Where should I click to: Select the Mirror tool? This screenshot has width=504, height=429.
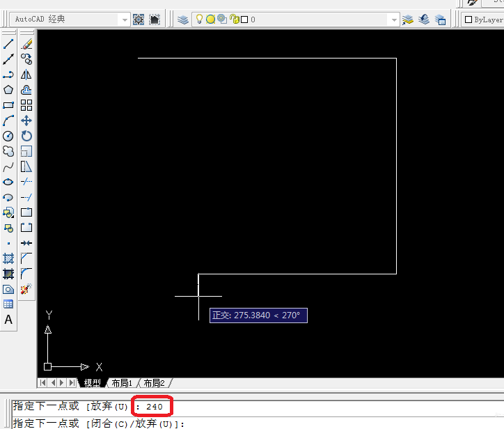(x=26, y=75)
